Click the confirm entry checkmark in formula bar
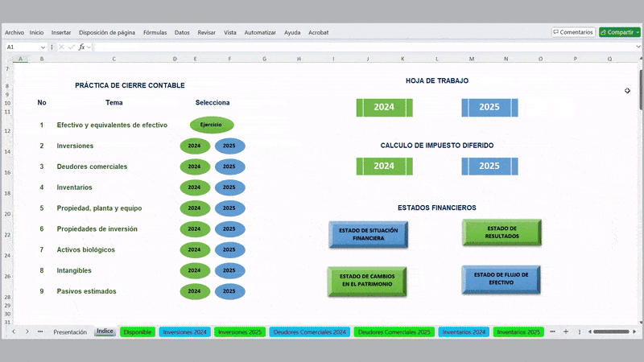This screenshot has height=362, width=644. point(72,47)
